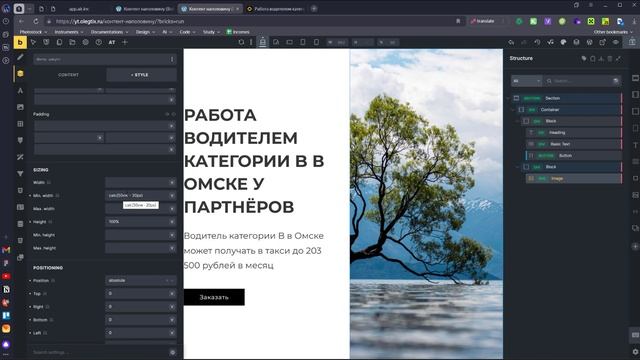Click the save icon at toolbar right end

pyautogui.click(x=632, y=42)
